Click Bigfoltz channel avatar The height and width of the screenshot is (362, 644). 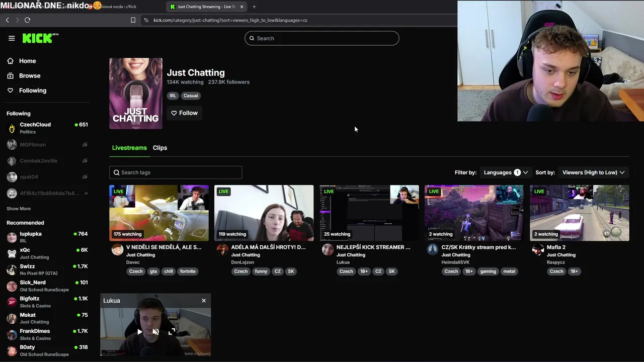coord(12,302)
